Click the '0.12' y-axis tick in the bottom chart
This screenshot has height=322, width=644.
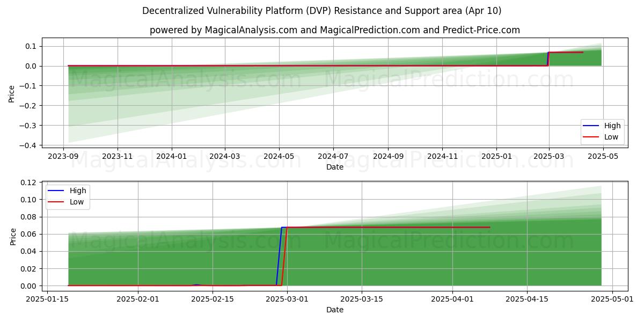29,182
